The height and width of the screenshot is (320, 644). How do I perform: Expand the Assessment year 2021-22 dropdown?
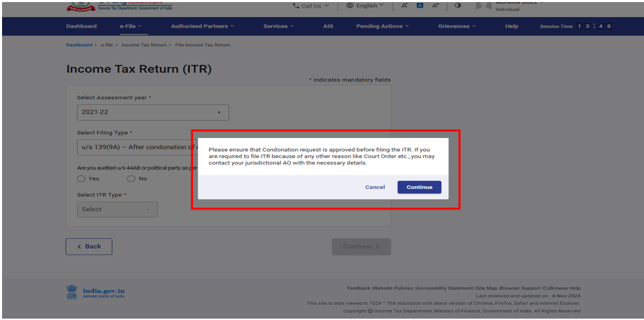click(x=152, y=112)
